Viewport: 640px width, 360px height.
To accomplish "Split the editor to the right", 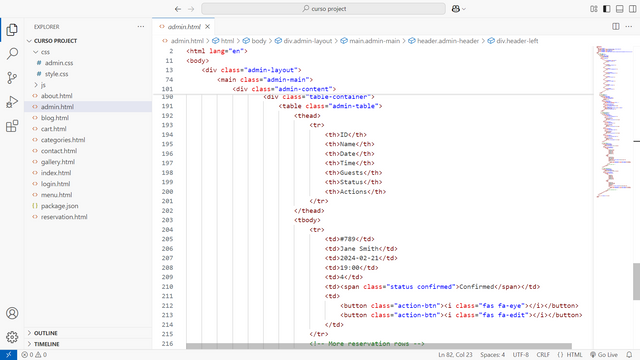I will (x=616, y=27).
